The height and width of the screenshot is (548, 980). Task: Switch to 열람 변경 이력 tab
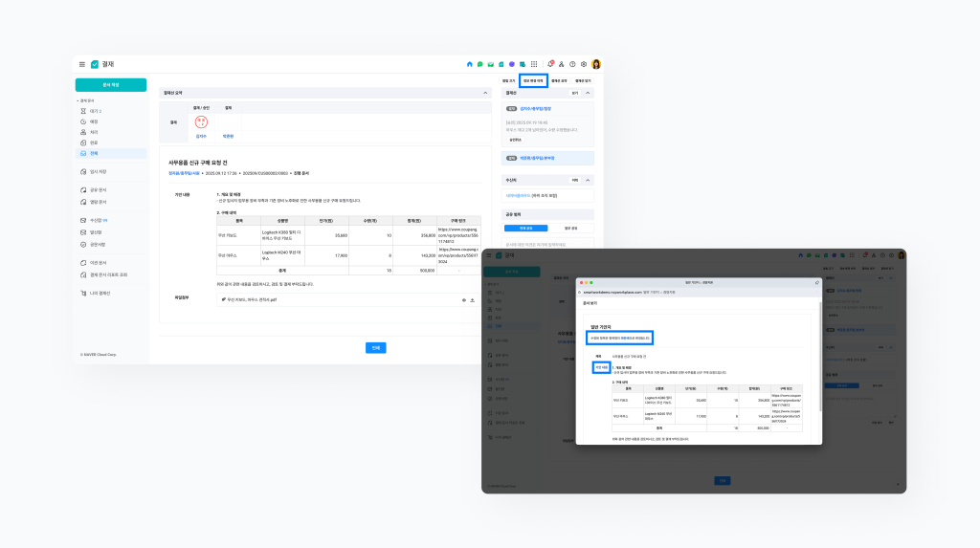coord(533,81)
